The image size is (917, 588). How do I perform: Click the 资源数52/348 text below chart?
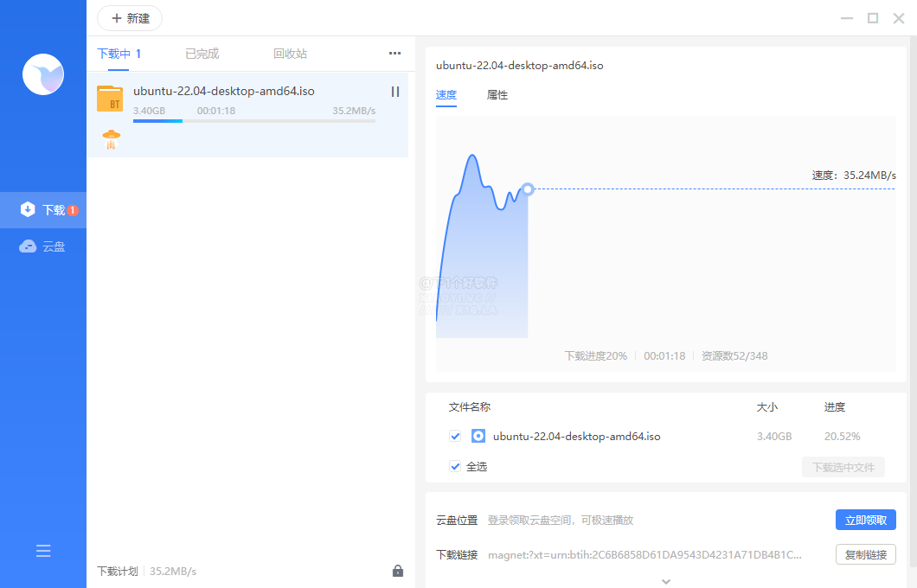734,356
